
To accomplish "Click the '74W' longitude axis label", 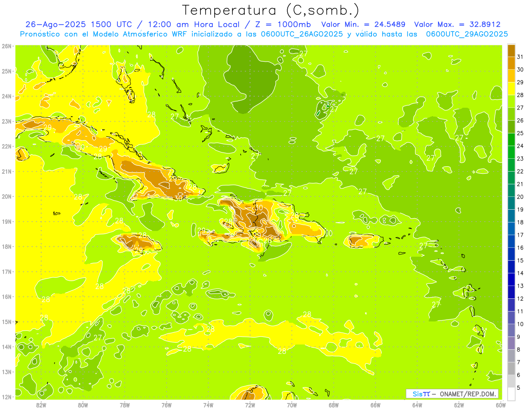I will (208, 405).
